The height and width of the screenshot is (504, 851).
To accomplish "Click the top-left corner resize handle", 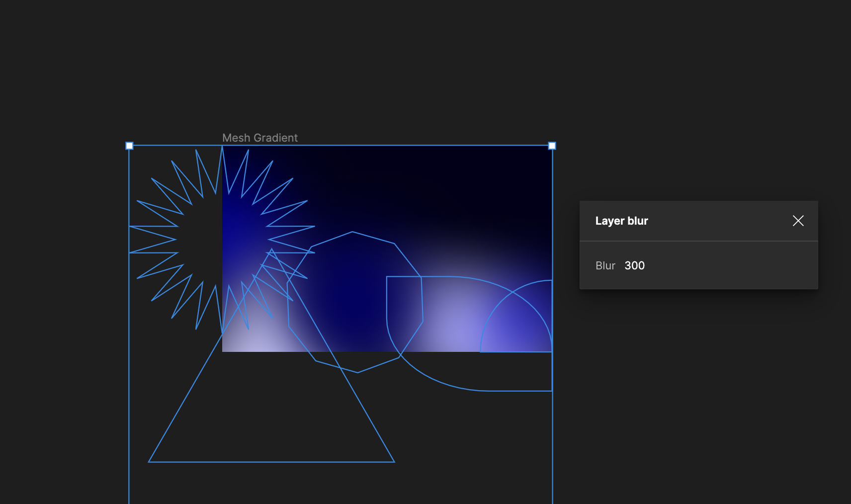I will [x=129, y=146].
